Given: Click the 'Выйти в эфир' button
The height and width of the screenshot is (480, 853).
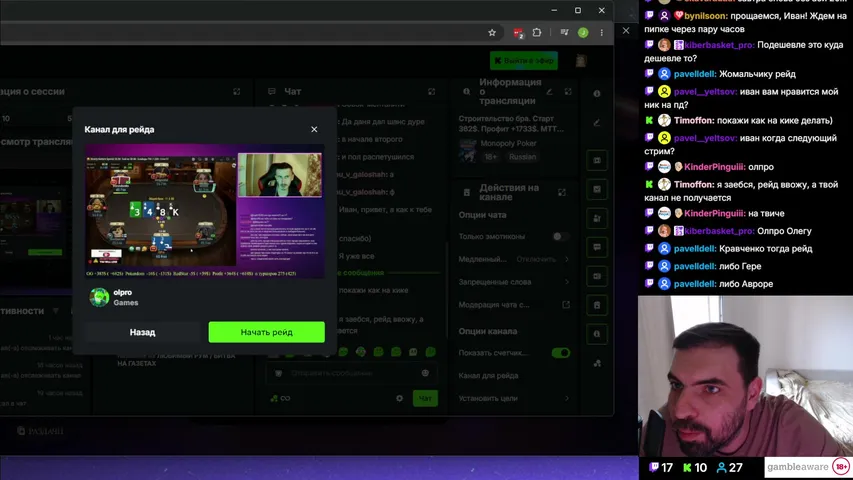Looking at the screenshot, I should coord(524,60).
